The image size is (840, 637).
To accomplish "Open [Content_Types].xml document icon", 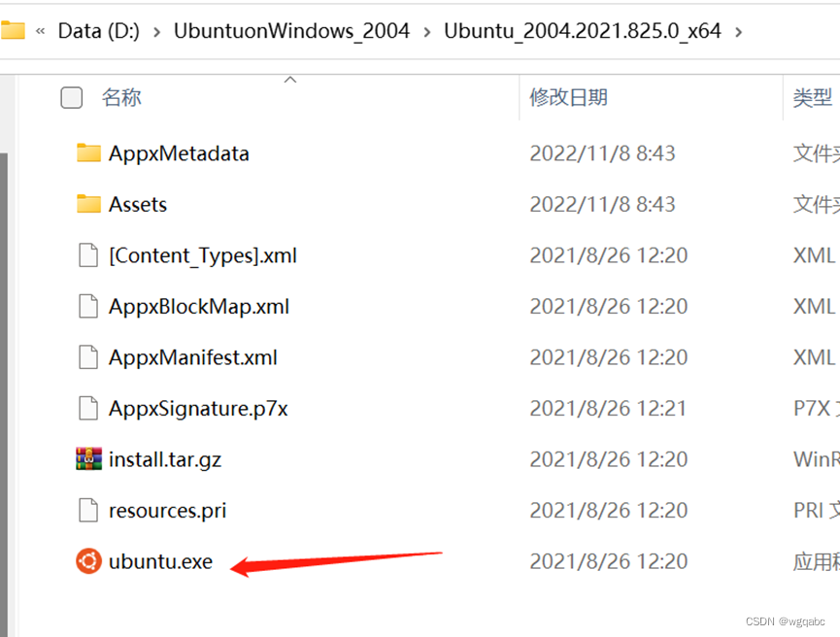I will [87, 255].
